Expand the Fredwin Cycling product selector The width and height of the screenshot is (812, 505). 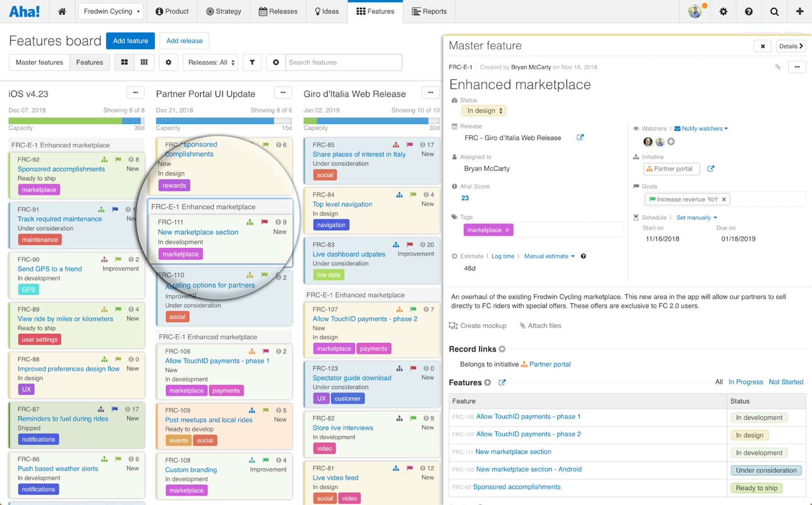pos(111,11)
